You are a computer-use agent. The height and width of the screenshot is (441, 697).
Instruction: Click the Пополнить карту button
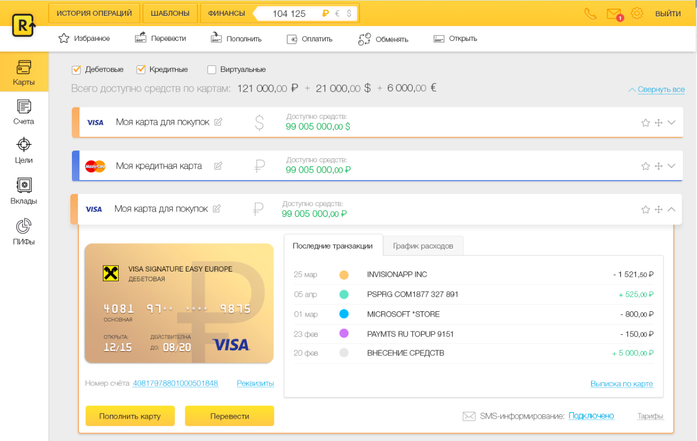click(130, 416)
